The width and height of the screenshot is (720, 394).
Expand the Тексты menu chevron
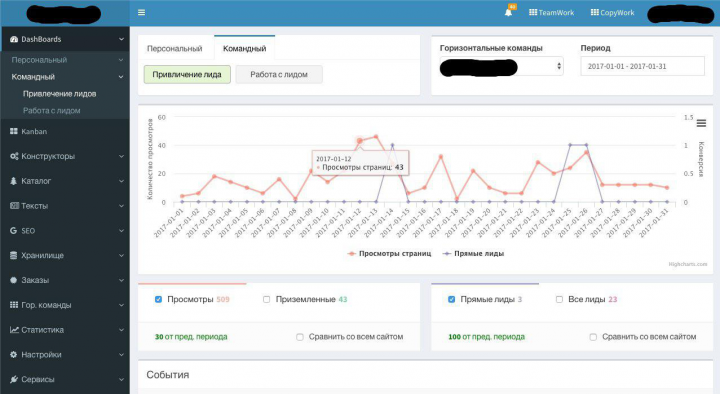click(x=121, y=206)
